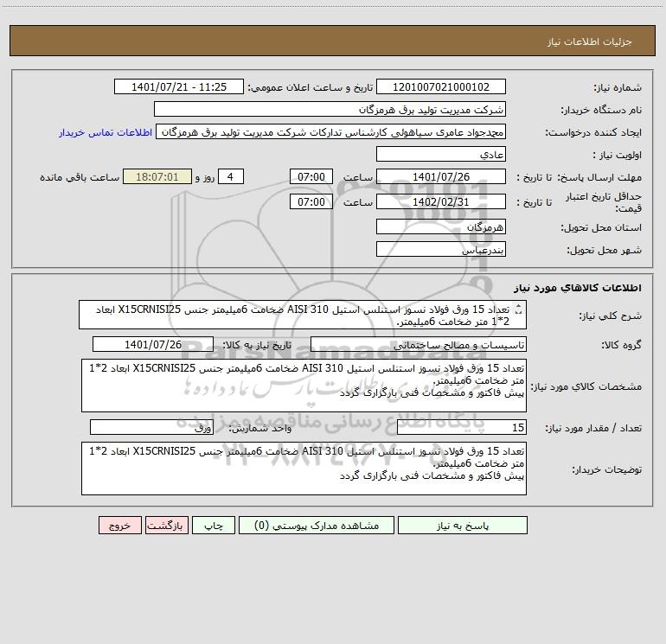The height and width of the screenshot is (644, 666).
Task: Click the buyer notes text area
Action: [x=304, y=469]
